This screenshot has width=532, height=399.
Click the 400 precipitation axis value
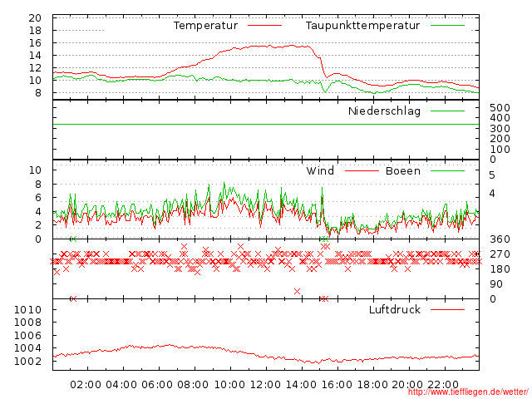(x=500, y=118)
